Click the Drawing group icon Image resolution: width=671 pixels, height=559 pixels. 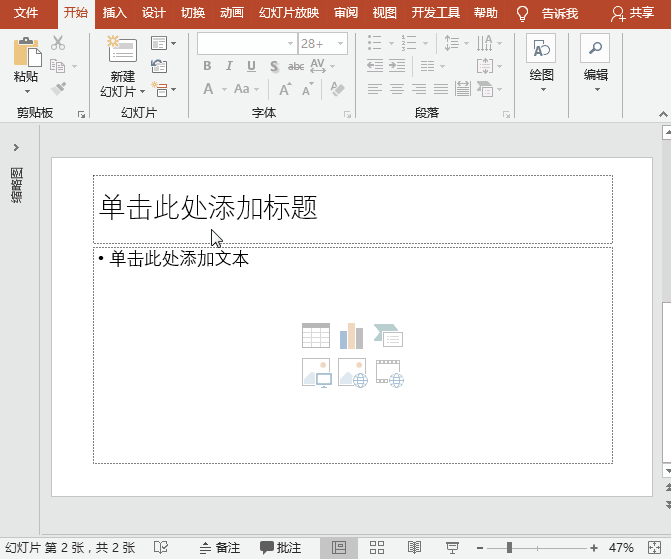541,48
